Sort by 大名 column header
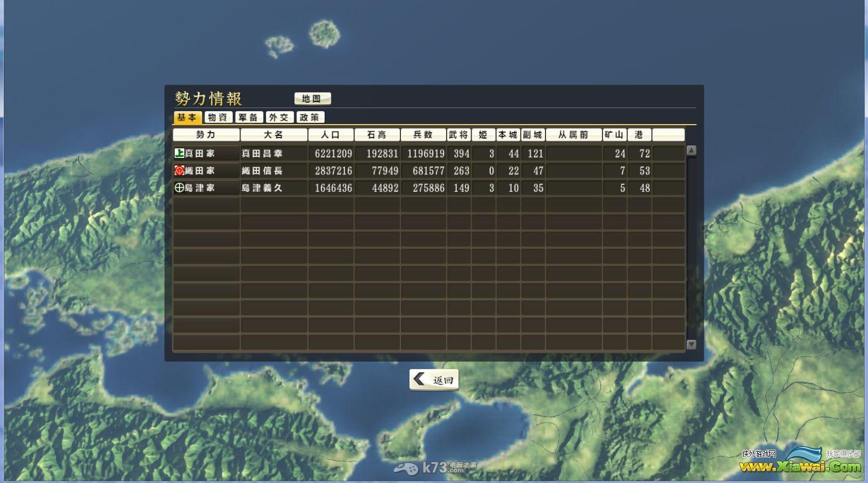The width and height of the screenshot is (868, 483). click(x=274, y=135)
